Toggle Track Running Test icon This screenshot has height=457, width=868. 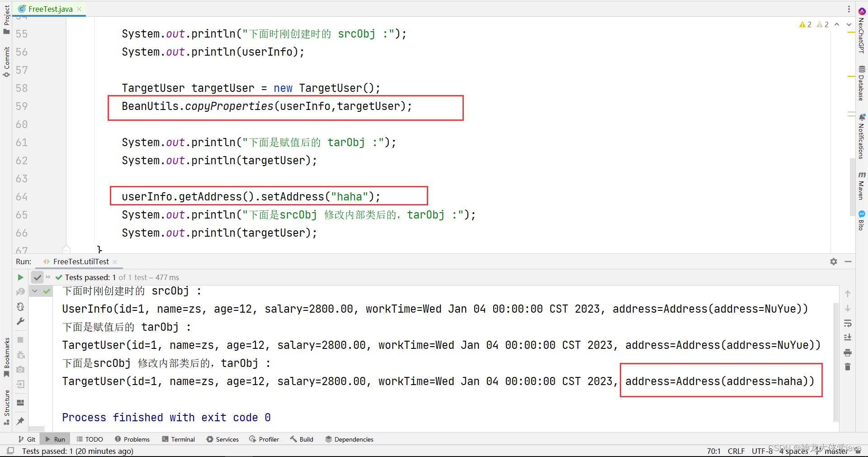[20, 307]
